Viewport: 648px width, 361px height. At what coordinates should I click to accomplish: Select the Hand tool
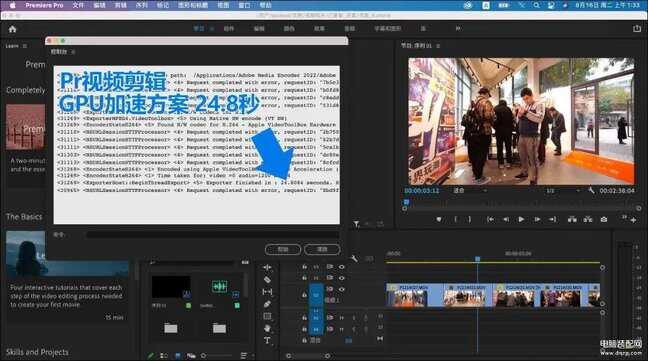click(267, 328)
